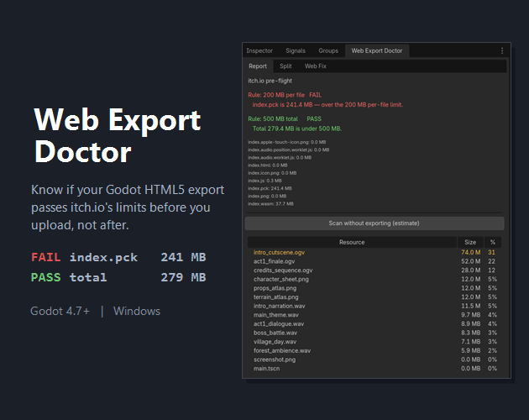Select the credits_sequence.ogv row
529x420 pixels.
(374, 270)
